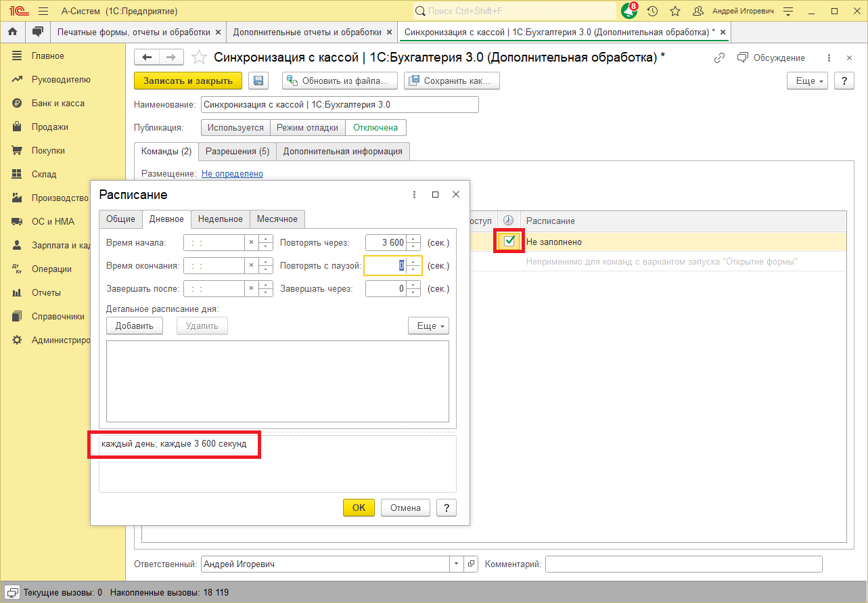The width and height of the screenshot is (868, 603).
Task: Open Справочники section in sidebar
Action: (58, 316)
